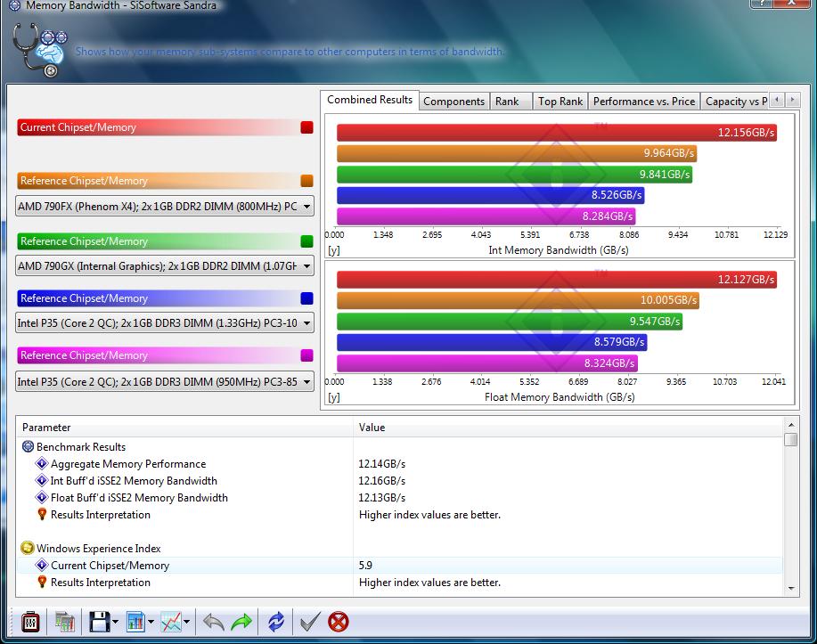Click the Value column header
Screen dimensions: 817x644
[569, 428]
